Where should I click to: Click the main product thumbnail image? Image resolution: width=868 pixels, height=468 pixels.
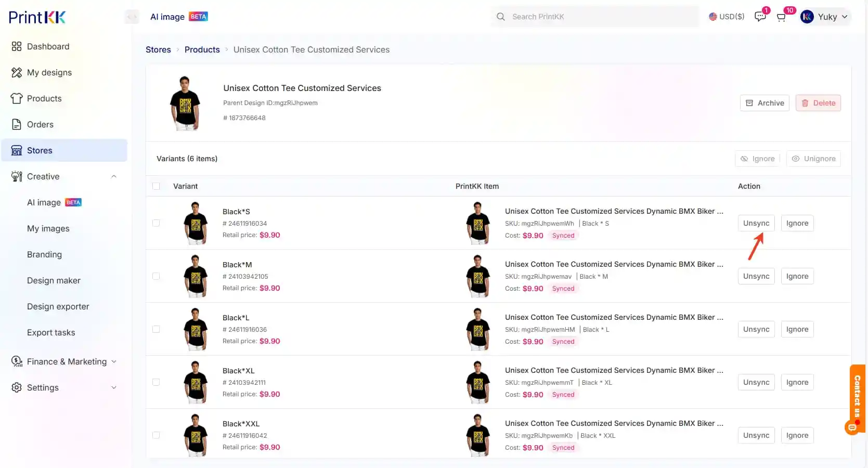pyautogui.click(x=185, y=103)
